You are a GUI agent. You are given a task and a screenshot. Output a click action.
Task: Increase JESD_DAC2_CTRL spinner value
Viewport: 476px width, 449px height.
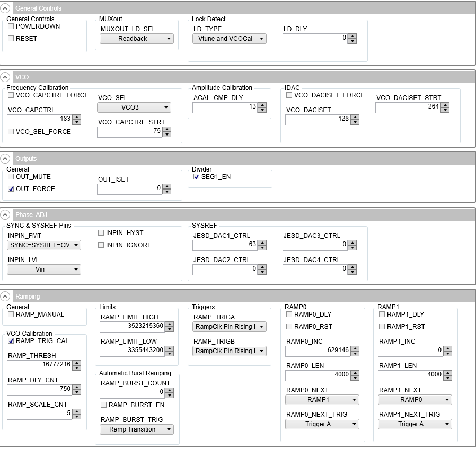click(262, 267)
